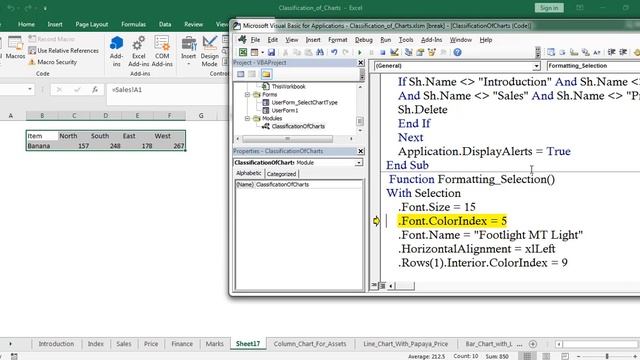Open the Format menu in VBA editor

tap(338, 40)
